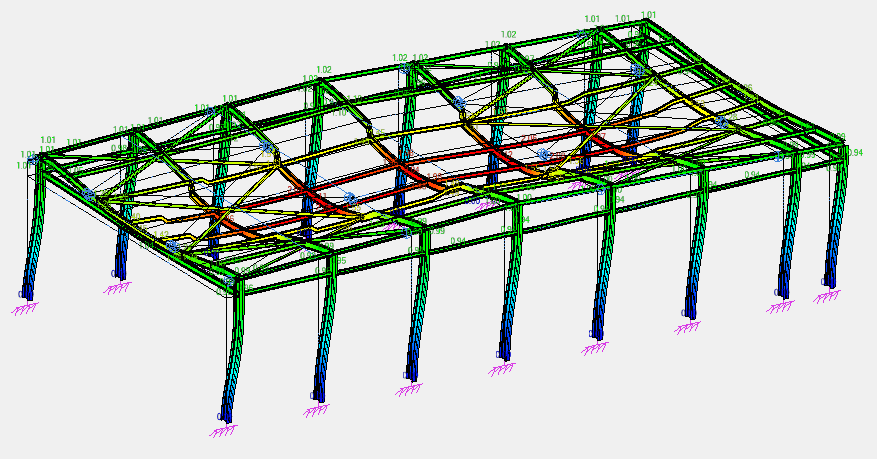Click the topmost "1.02" label on the roof
Viewport: 877px width, 459px height.
pyautogui.click(x=508, y=35)
